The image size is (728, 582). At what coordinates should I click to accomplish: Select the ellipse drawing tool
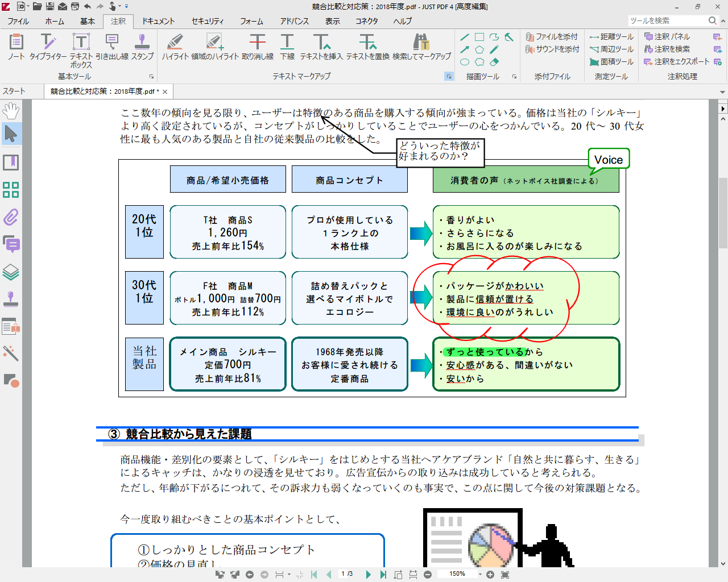point(465,62)
